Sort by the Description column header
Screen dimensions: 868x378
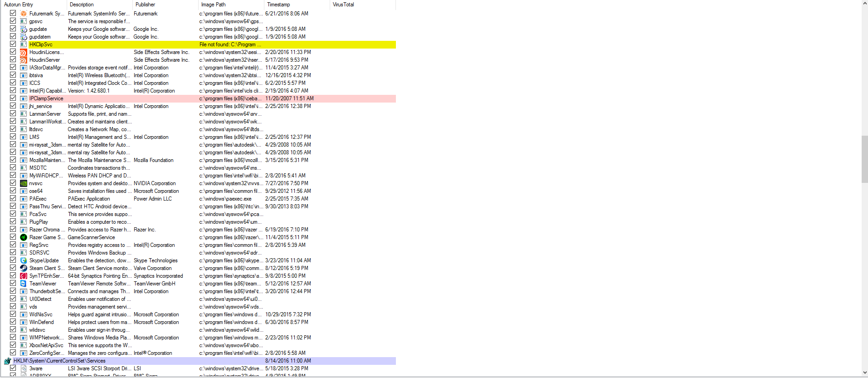point(99,5)
